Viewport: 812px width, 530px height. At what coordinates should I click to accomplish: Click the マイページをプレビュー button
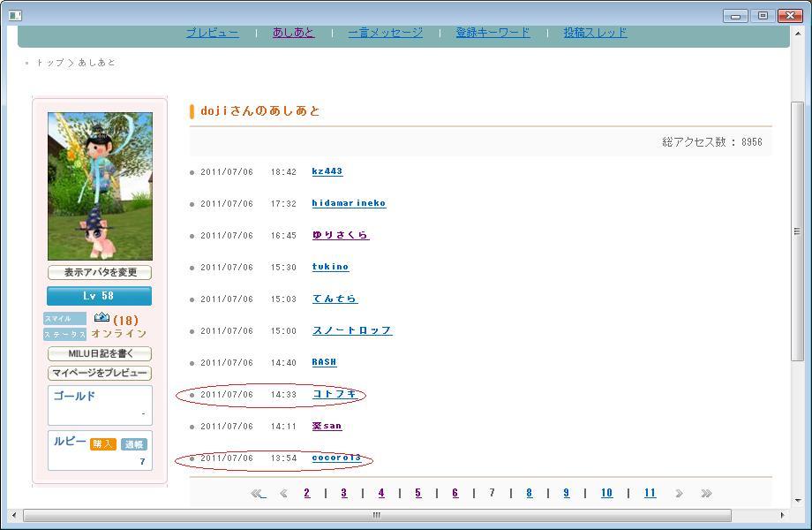coord(99,373)
